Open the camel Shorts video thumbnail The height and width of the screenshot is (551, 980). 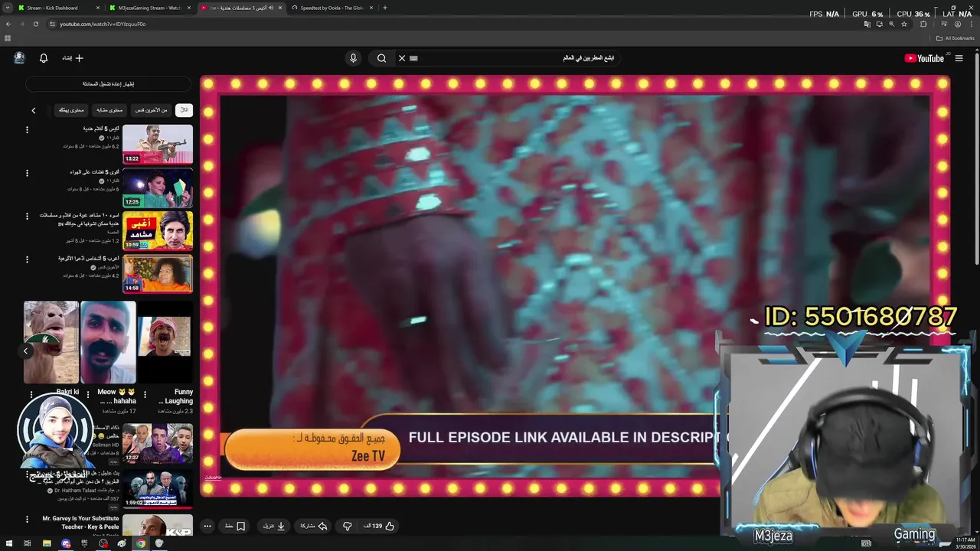pyautogui.click(x=51, y=342)
